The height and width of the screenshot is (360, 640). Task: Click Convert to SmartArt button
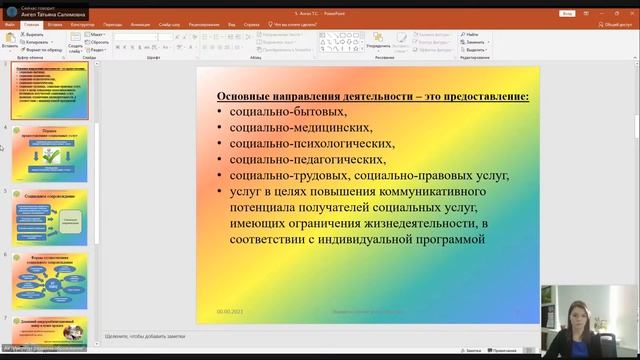[x=284, y=50]
